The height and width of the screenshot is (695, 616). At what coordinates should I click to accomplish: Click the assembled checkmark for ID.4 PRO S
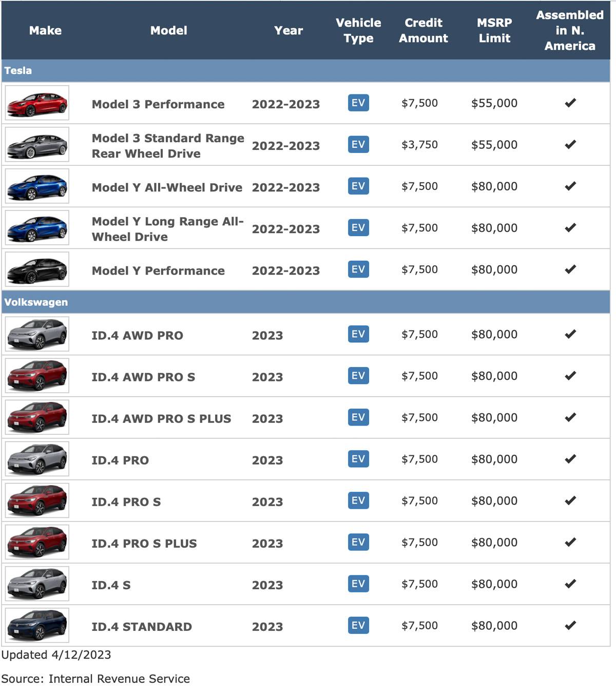click(570, 500)
